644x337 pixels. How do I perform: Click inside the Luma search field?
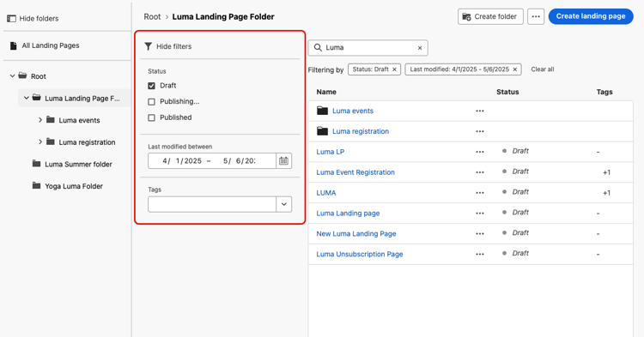368,48
